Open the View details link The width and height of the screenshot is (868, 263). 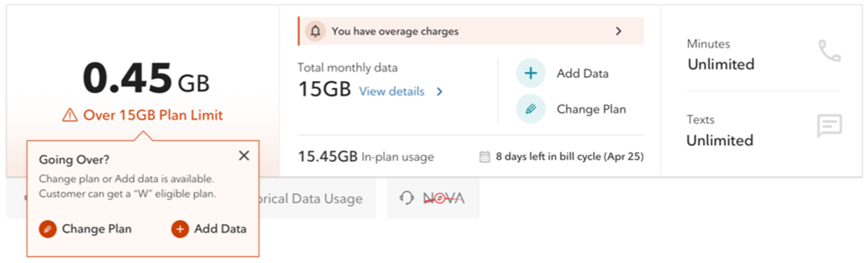(x=392, y=92)
